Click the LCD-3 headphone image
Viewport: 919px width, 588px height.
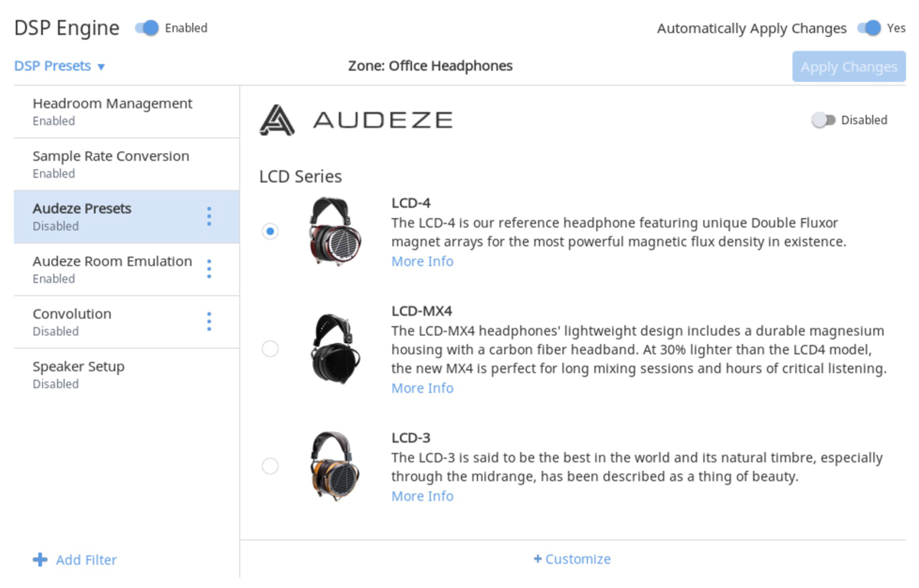tap(335, 465)
